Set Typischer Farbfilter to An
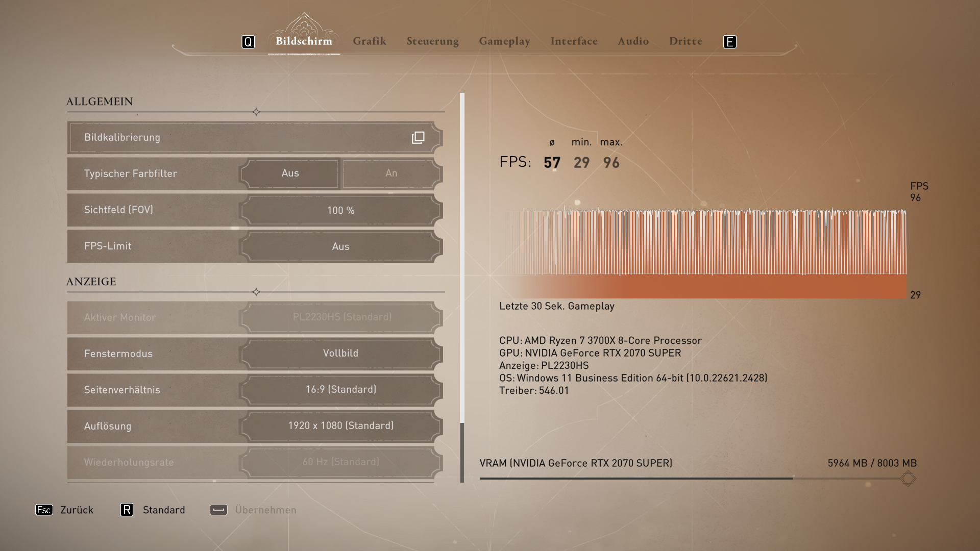 point(391,173)
